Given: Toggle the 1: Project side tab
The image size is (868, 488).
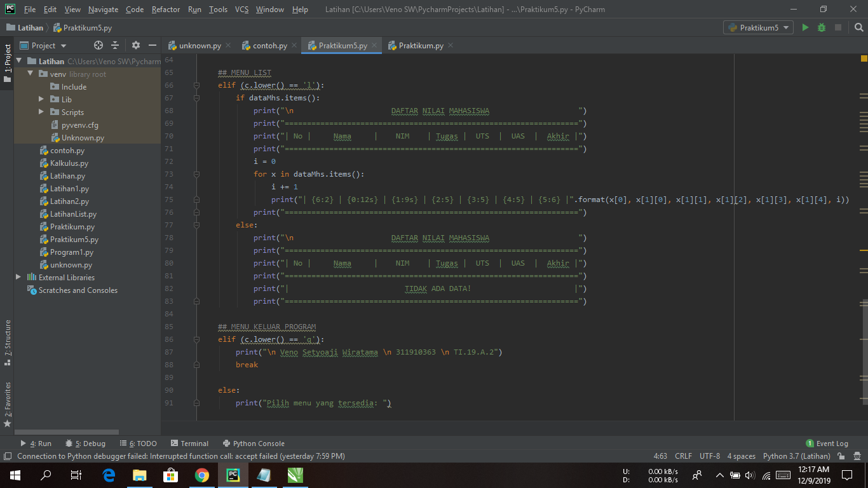Looking at the screenshot, I should [x=8, y=63].
